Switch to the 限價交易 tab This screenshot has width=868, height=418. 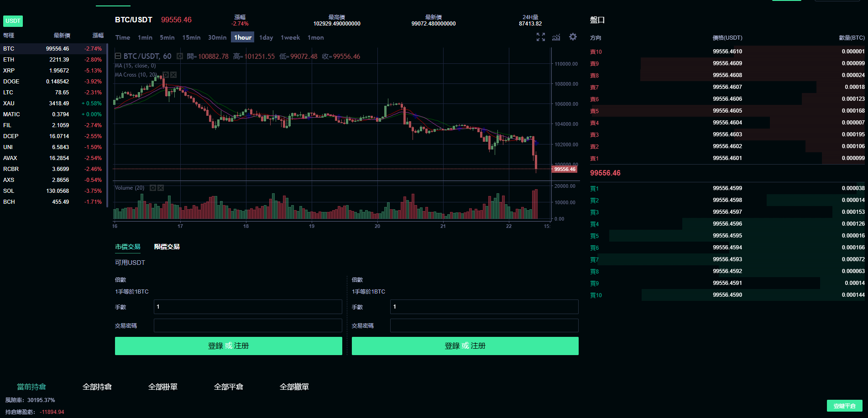(167, 247)
